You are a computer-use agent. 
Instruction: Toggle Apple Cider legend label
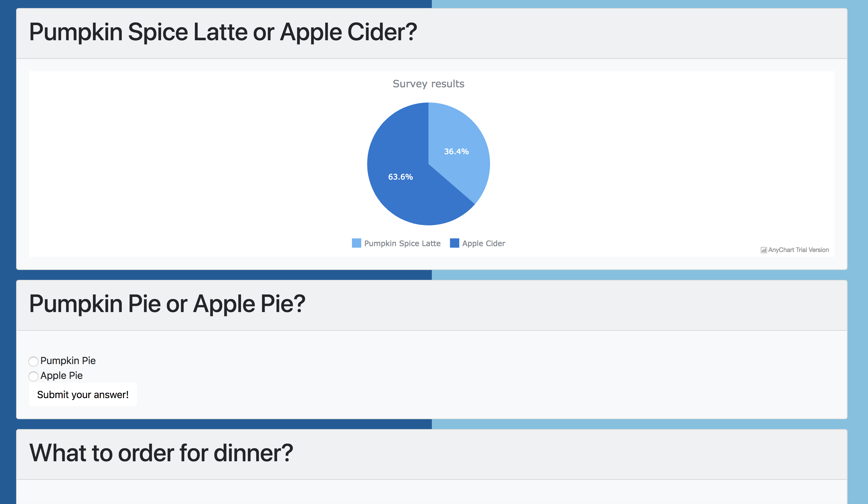point(484,243)
